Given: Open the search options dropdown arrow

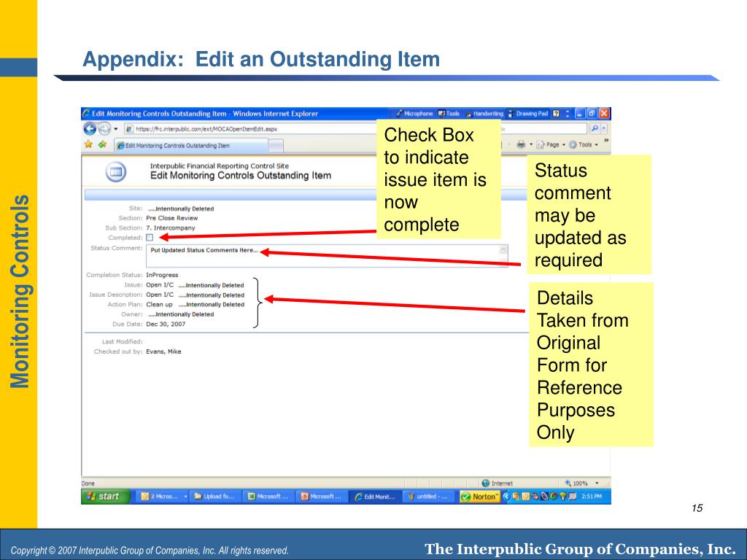Looking at the screenshot, I should 604,128.
